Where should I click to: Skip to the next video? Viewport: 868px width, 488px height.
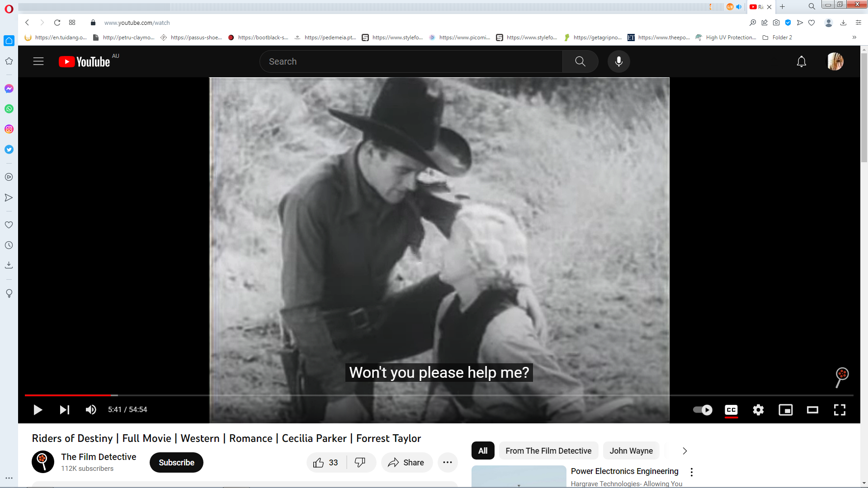65,410
